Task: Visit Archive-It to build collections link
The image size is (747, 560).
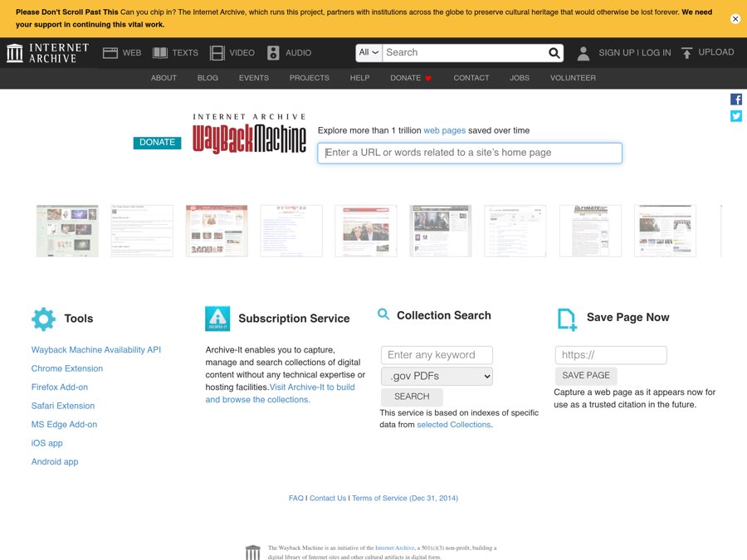Action: click(x=281, y=393)
